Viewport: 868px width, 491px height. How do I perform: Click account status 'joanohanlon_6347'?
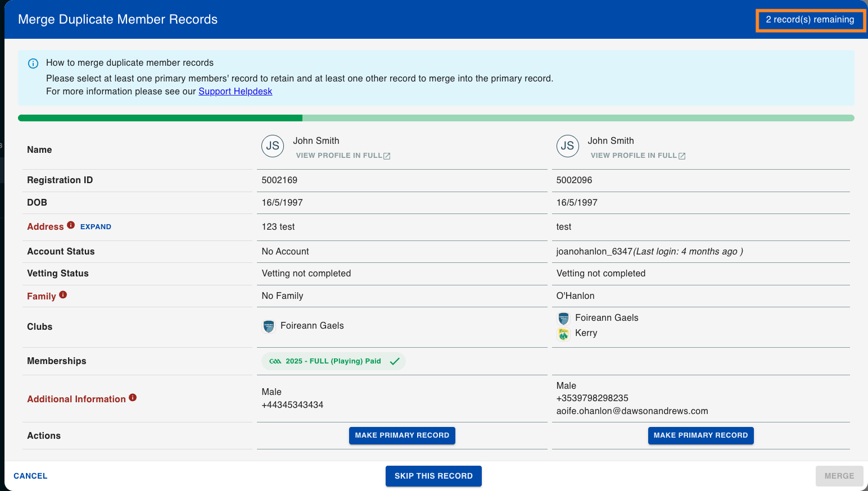[x=594, y=252]
